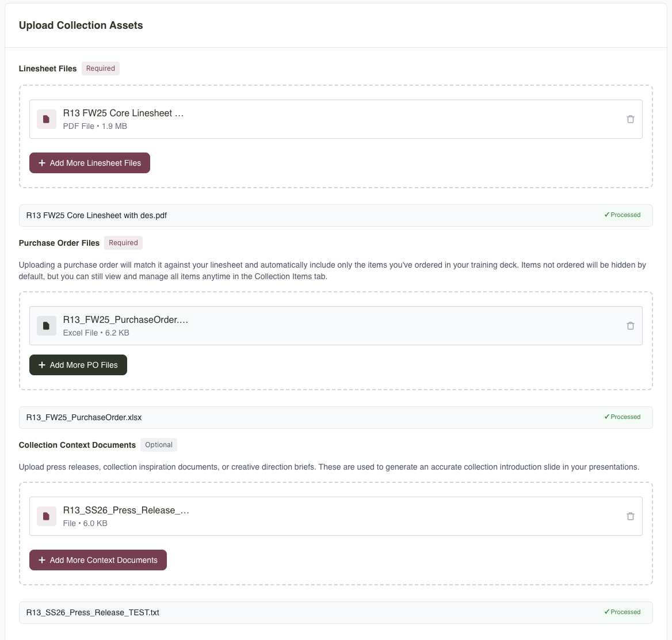Delete the R13_SS26_Press_Release file
The width and height of the screenshot is (672, 640).
pyautogui.click(x=631, y=516)
